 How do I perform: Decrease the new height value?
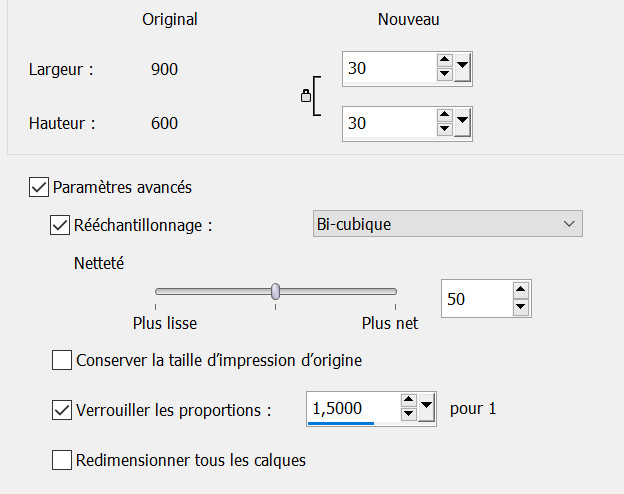coord(444,130)
